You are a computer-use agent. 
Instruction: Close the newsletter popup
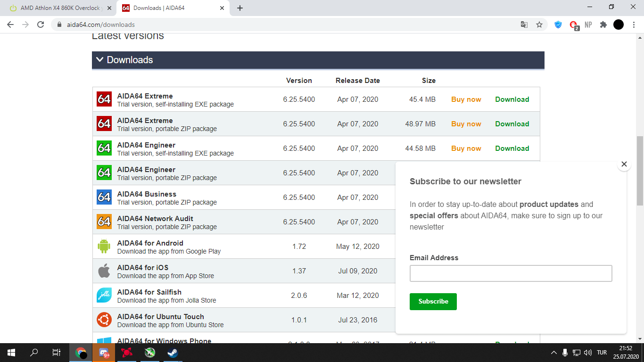624,164
